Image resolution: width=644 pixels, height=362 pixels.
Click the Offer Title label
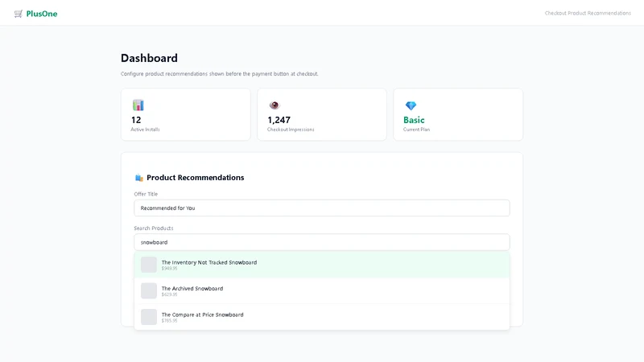(146, 194)
